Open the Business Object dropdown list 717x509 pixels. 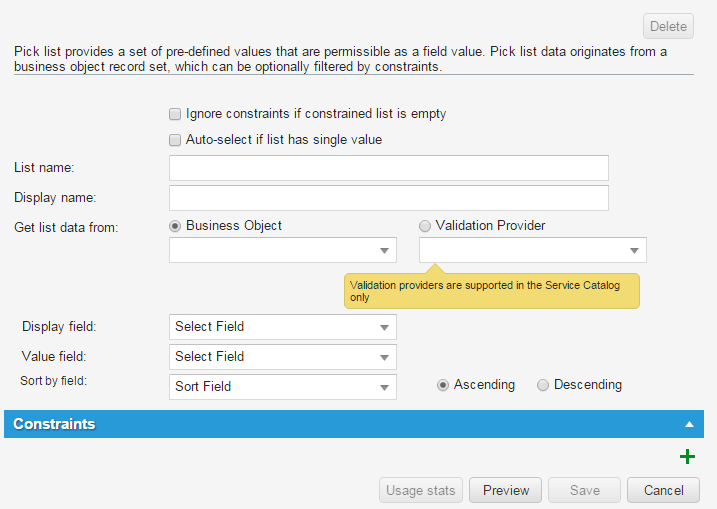[x=283, y=250]
